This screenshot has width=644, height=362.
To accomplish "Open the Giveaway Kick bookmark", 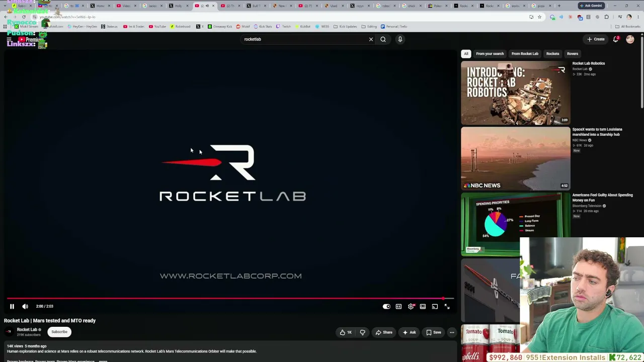I will point(220,27).
